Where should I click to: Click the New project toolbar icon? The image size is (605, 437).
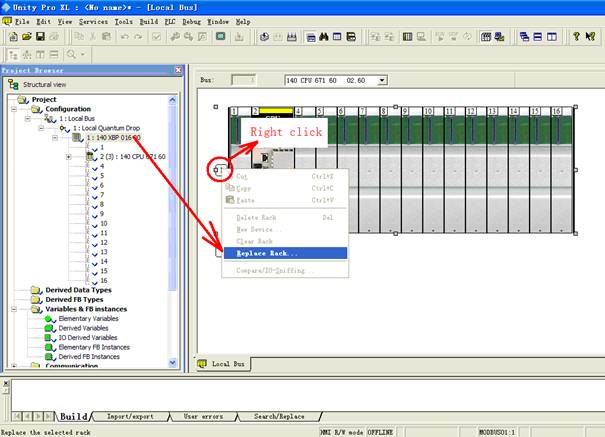click(12, 37)
